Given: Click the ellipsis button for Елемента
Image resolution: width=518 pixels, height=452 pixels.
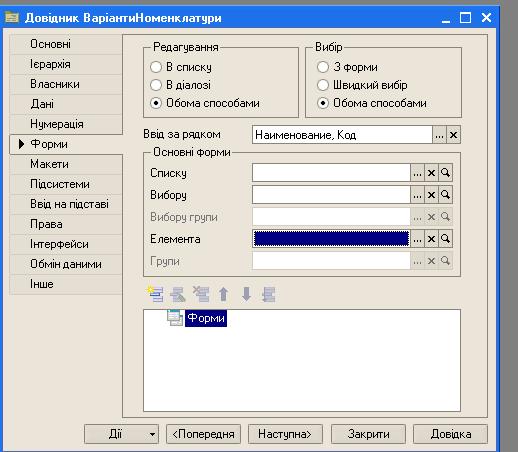Looking at the screenshot, I should (x=417, y=239).
